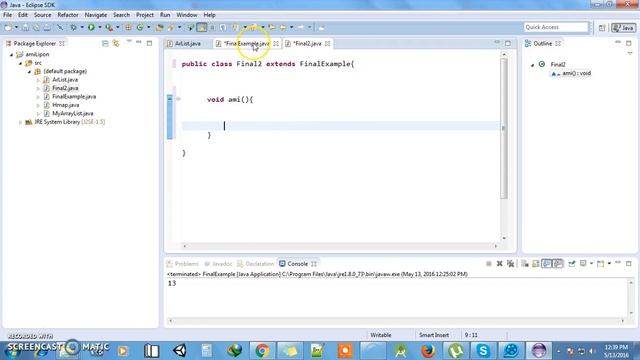Close the Final2.java editor tab
Viewport: 640px width, 360px height.
click(327, 43)
